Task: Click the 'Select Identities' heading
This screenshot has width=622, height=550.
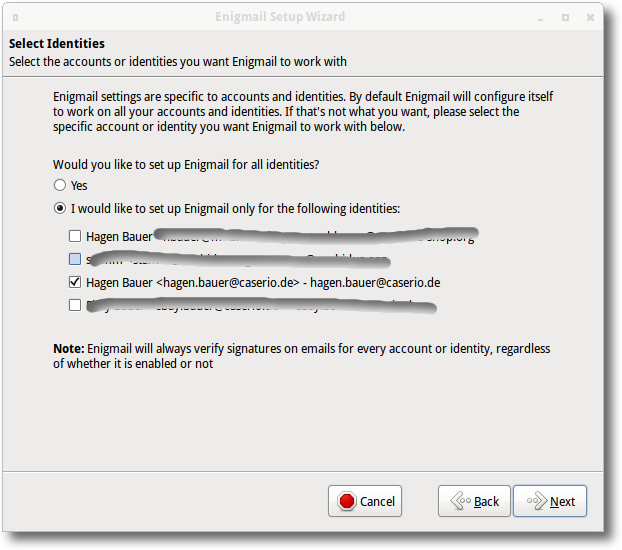Action: tap(57, 43)
